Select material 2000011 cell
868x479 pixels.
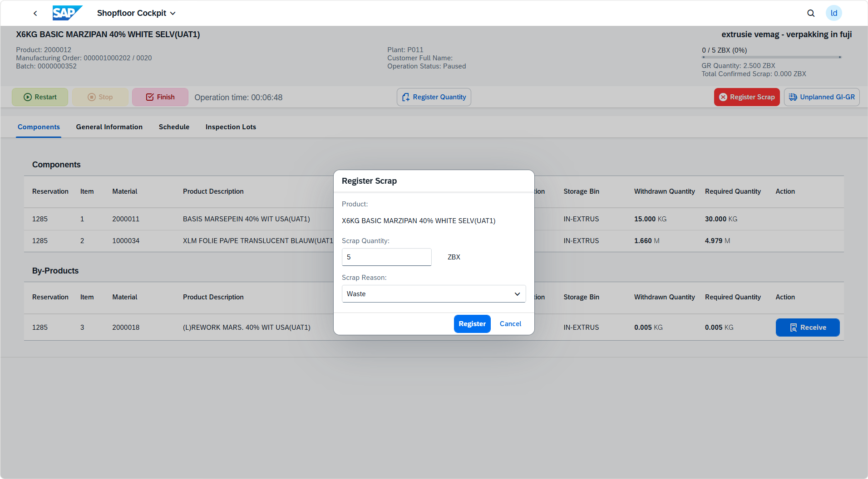(126, 219)
